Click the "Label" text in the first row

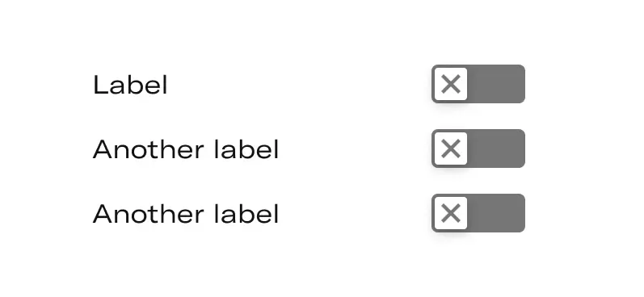click(130, 85)
